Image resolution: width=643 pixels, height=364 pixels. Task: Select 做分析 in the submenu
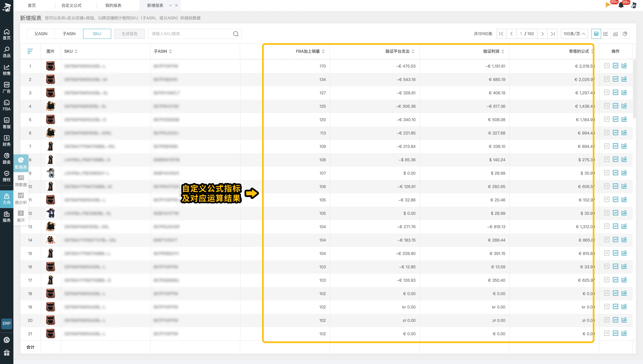[x=21, y=199]
